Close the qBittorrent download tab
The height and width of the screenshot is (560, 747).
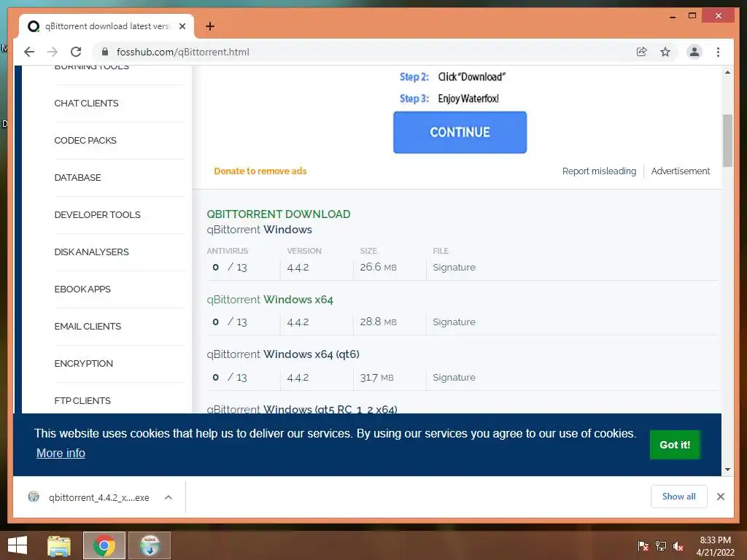[x=182, y=26]
